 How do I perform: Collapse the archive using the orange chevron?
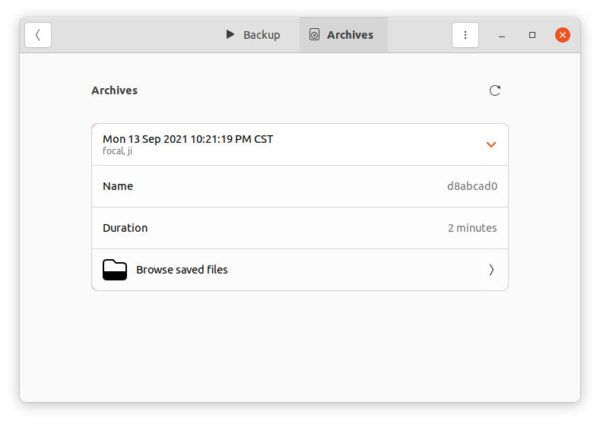click(x=491, y=145)
